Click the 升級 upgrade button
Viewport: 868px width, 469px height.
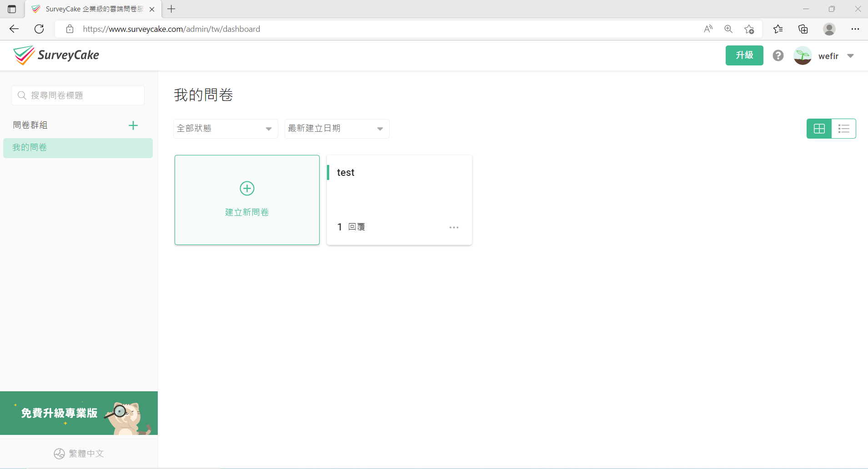coord(744,55)
